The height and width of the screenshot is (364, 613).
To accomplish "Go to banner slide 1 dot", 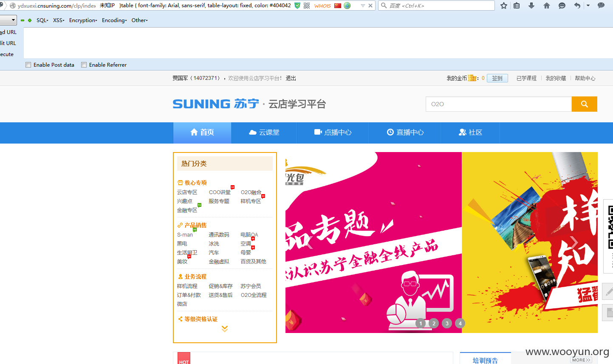I will pos(421,323).
